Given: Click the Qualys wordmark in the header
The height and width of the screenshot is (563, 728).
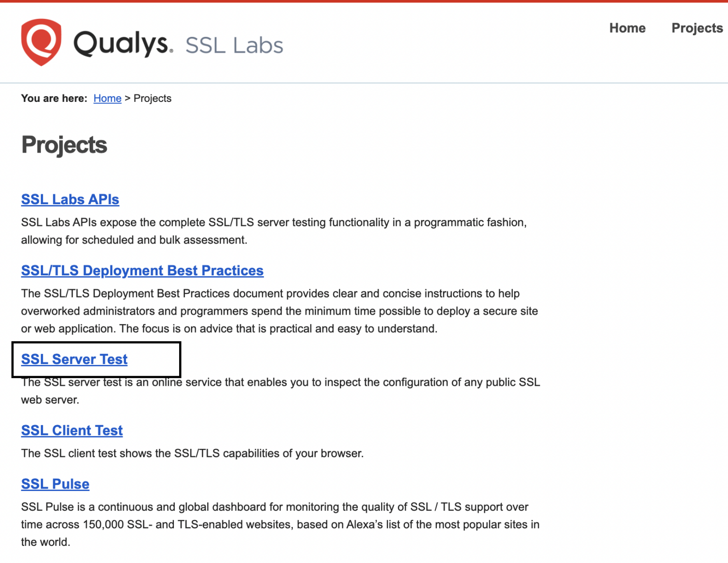Looking at the screenshot, I should pyautogui.click(x=122, y=44).
